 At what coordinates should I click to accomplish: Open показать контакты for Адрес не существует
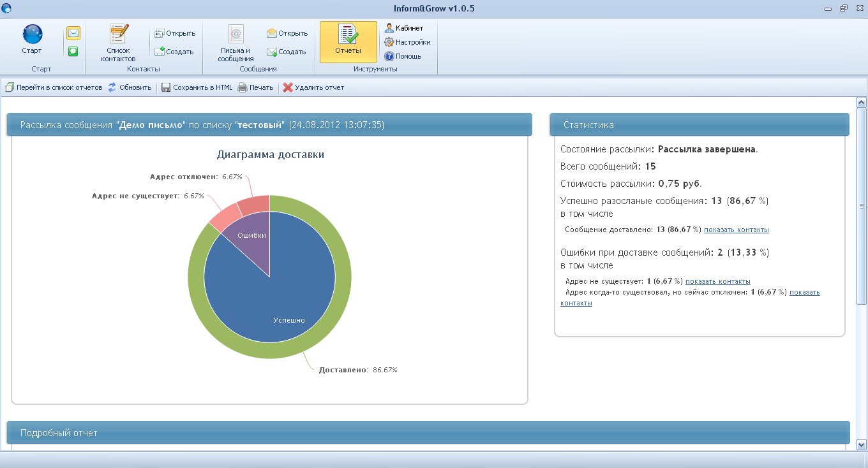[718, 281]
